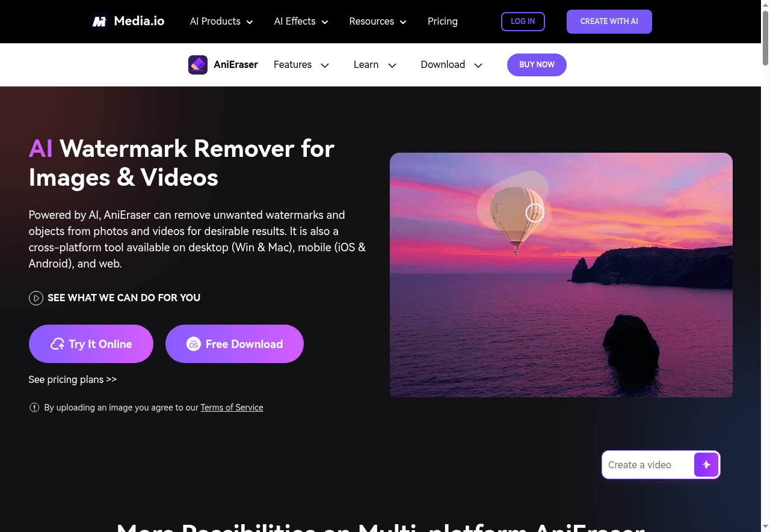This screenshot has height=532, width=770.
Task: Expand the AI Effects dropdown
Action: 301,22
